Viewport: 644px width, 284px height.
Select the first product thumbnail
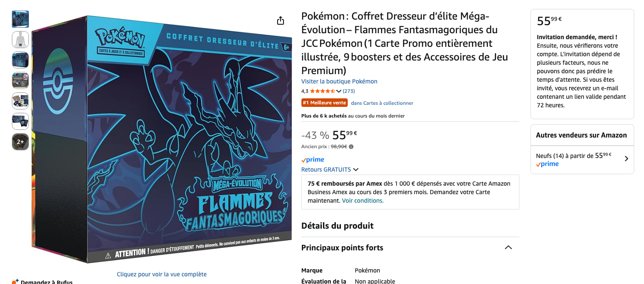point(20,19)
